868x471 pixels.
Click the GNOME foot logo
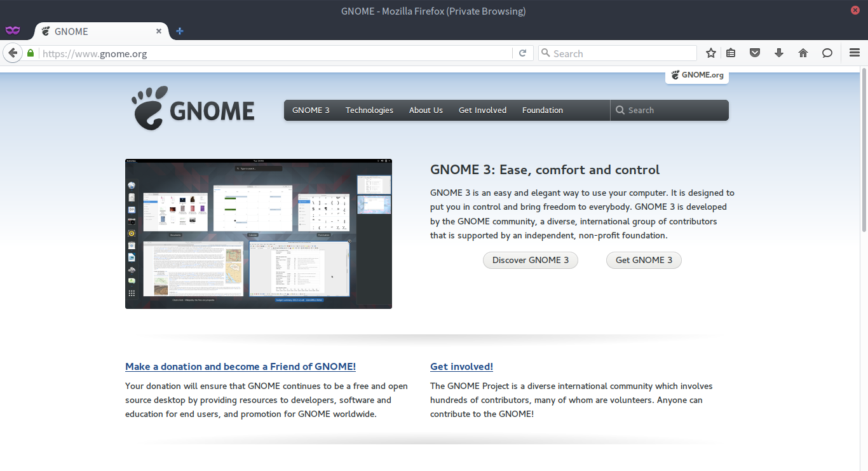point(193,109)
